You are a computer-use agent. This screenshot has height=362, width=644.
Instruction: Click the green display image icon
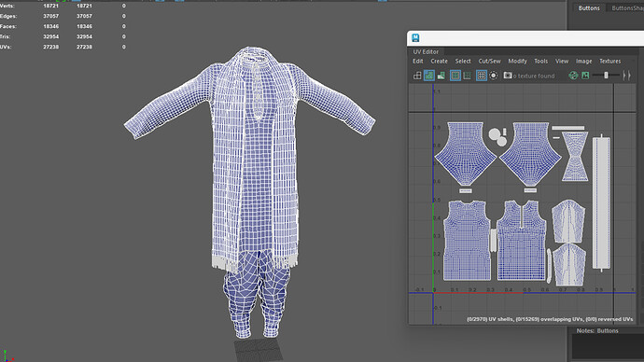pyautogui.click(x=585, y=76)
